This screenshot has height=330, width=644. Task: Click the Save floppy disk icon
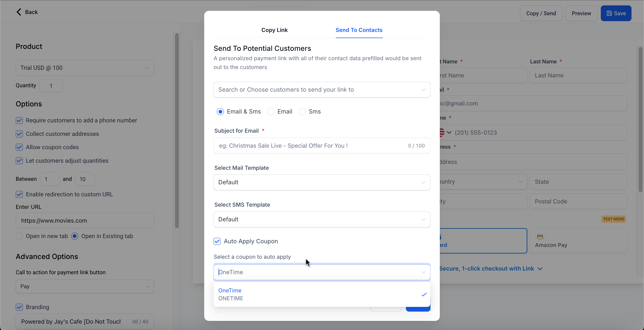[x=609, y=13]
